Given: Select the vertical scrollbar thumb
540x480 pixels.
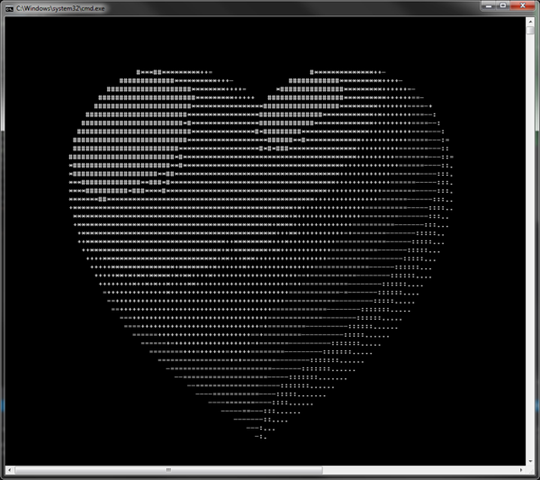Looking at the screenshot, I should pyautogui.click(x=530, y=30).
